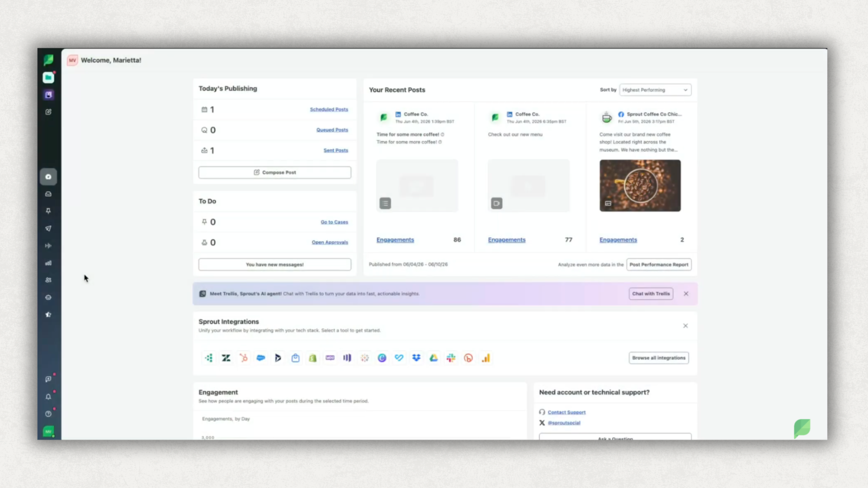This screenshot has height=488, width=868.
Task: Close the Sprout Integrations panel
Action: point(685,326)
